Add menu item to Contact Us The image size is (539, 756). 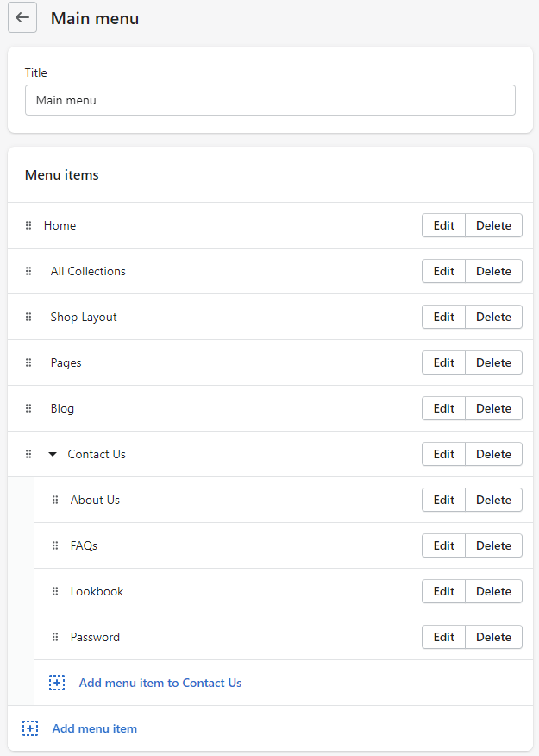click(x=160, y=683)
